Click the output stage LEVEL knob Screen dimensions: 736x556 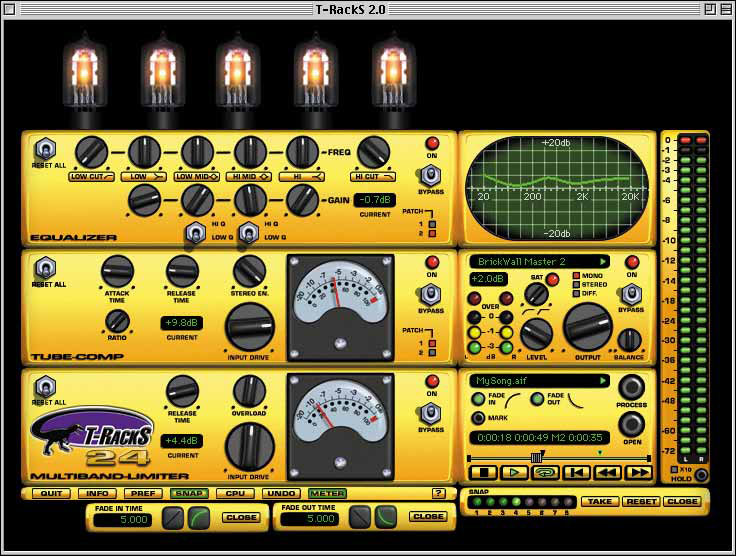tap(536, 334)
